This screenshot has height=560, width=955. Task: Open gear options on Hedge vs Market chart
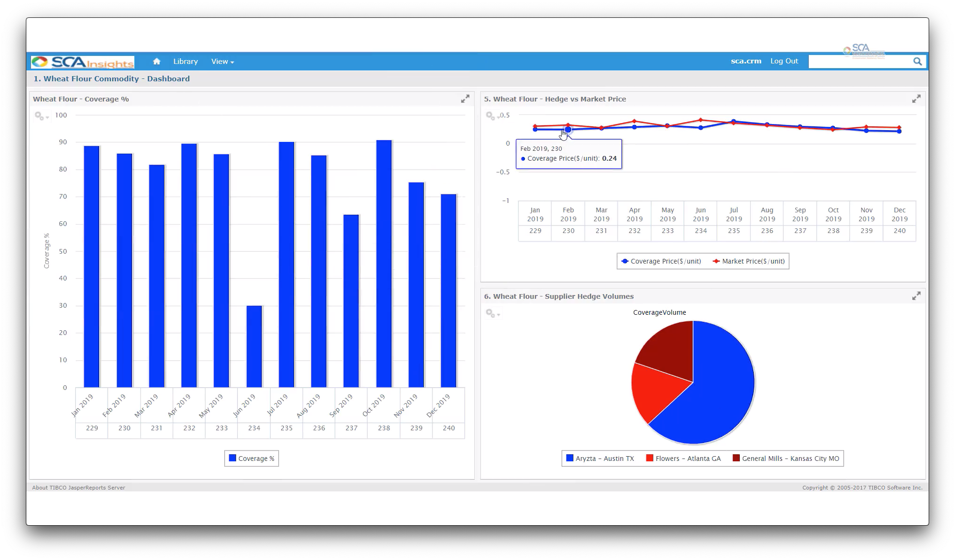click(x=492, y=116)
